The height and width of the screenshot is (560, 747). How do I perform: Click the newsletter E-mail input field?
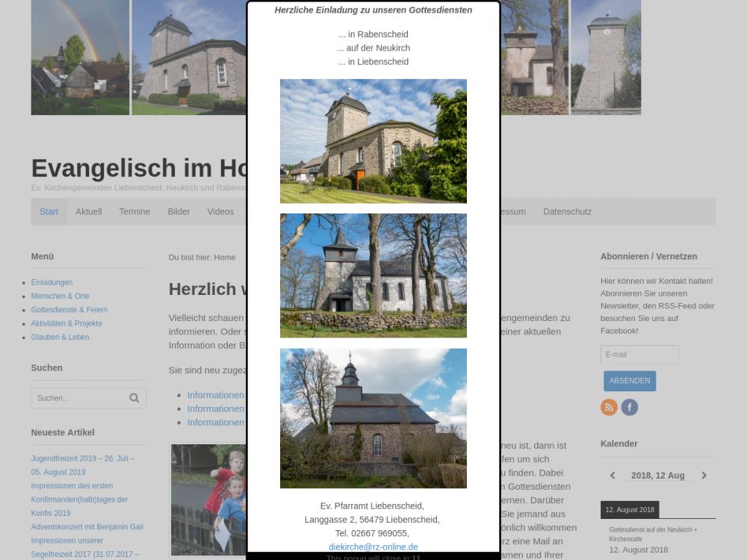[639, 355]
